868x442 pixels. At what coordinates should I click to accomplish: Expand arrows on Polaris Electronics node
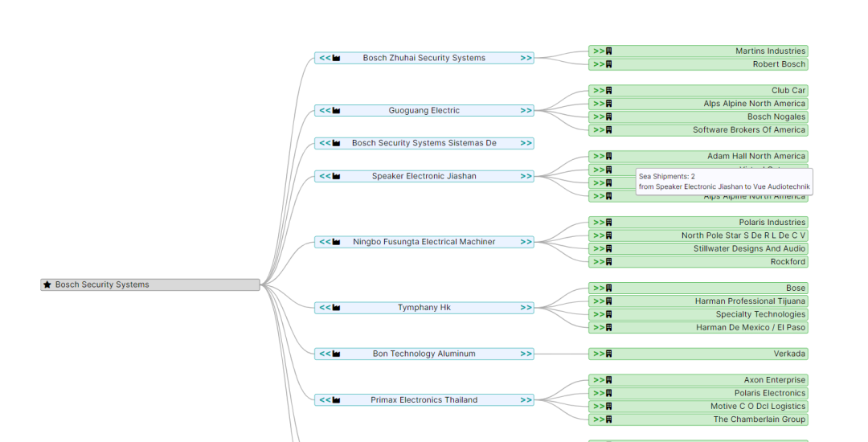(599, 393)
